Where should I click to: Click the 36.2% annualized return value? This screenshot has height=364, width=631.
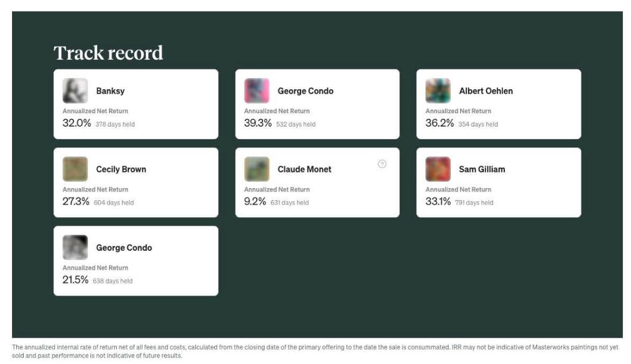[439, 123]
